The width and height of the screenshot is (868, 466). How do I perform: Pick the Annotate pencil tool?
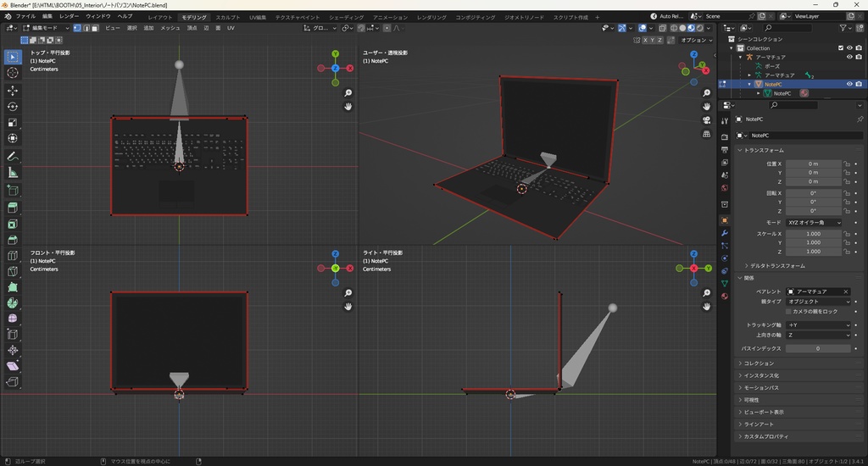tap(13, 156)
